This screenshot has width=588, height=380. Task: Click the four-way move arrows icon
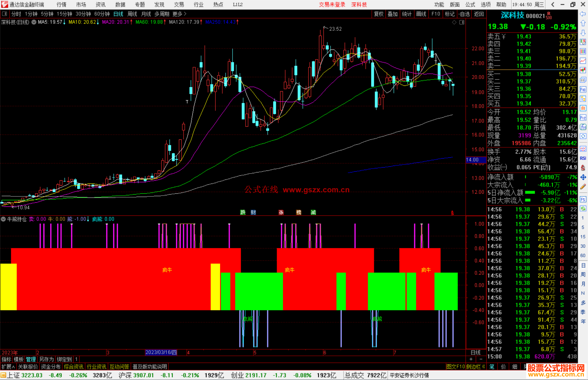tap(583, 177)
